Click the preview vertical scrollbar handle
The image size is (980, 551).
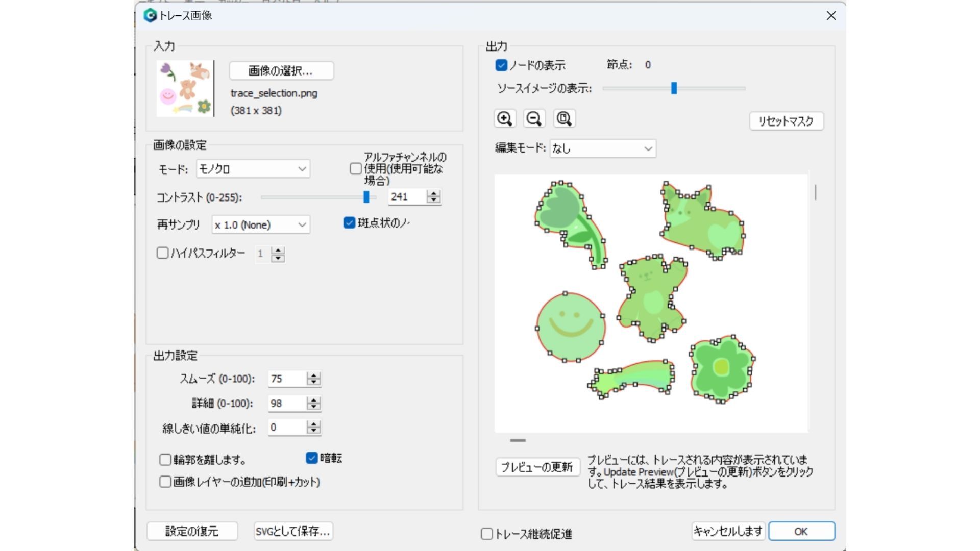click(816, 192)
